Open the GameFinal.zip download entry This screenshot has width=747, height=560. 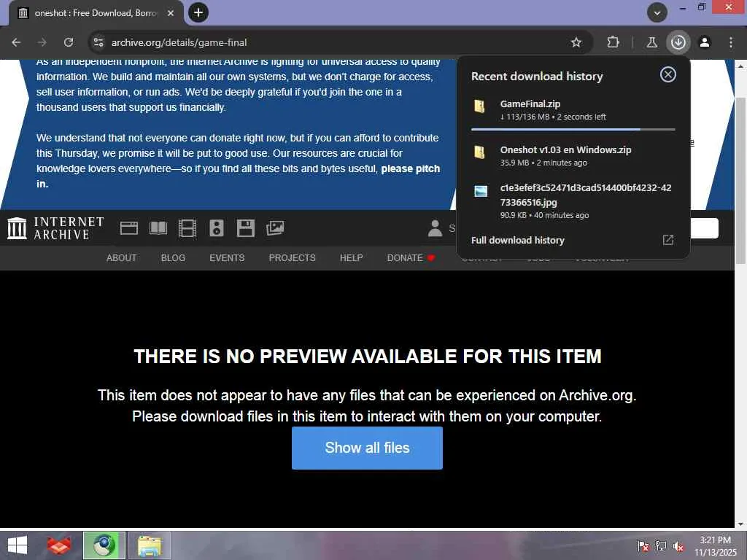[x=573, y=110]
